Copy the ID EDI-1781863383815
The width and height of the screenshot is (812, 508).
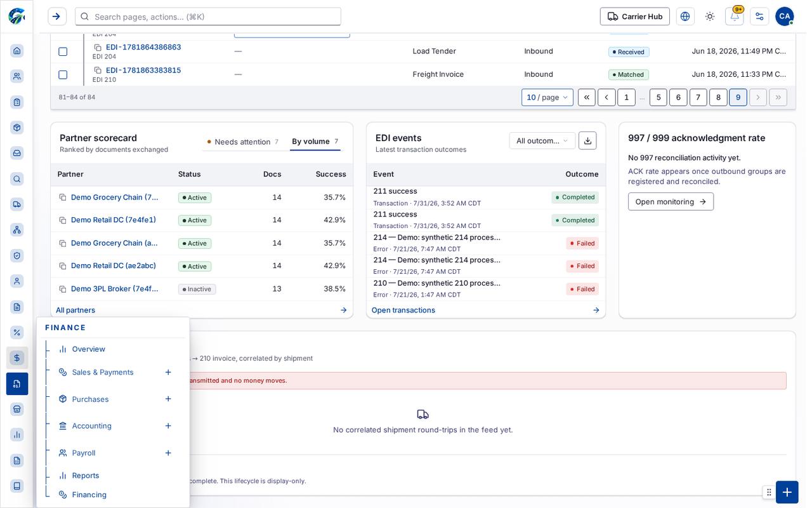click(x=98, y=70)
